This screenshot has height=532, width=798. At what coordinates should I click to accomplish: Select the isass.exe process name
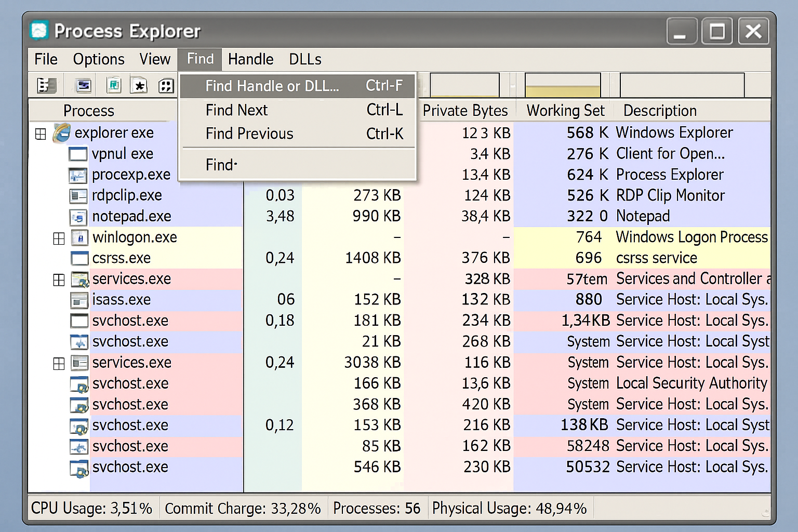(x=122, y=300)
